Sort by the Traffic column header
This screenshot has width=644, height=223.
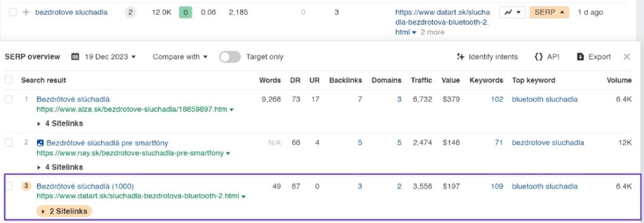pyautogui.click(x=421, y=80)
